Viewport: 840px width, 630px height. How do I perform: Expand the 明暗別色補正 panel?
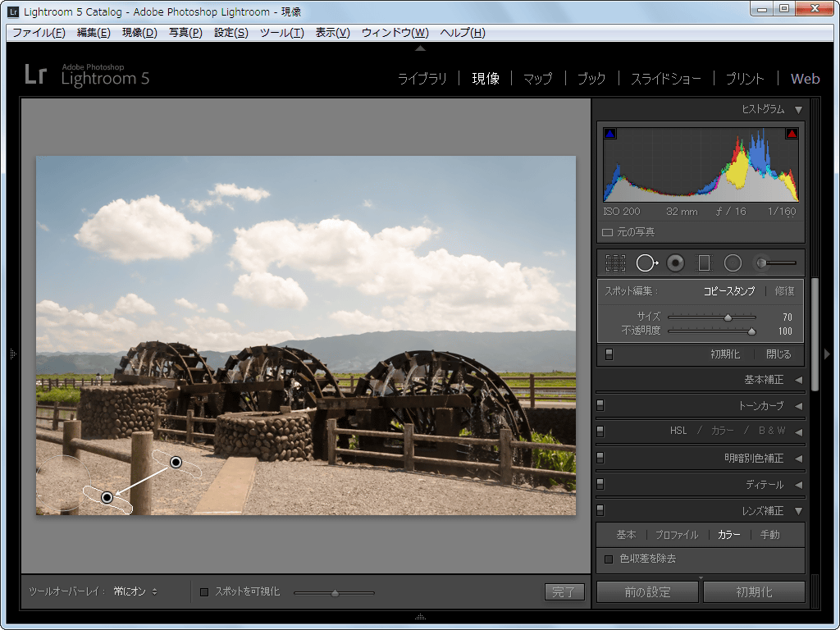(799, 459)
